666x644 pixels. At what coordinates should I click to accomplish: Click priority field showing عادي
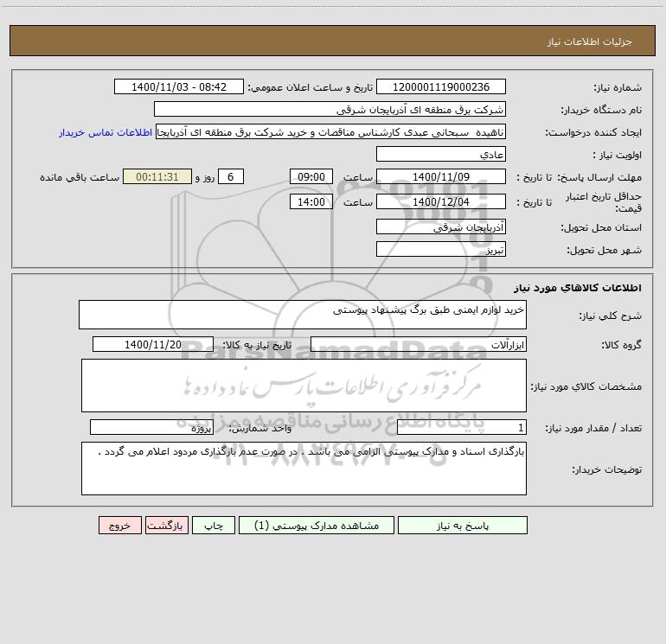pyautogui.click(x=441, y=154)
